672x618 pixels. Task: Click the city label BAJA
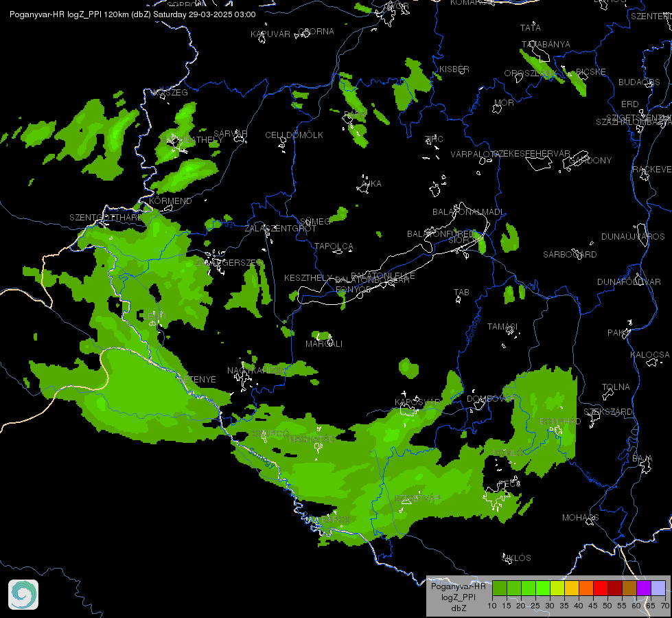point(642,459)
